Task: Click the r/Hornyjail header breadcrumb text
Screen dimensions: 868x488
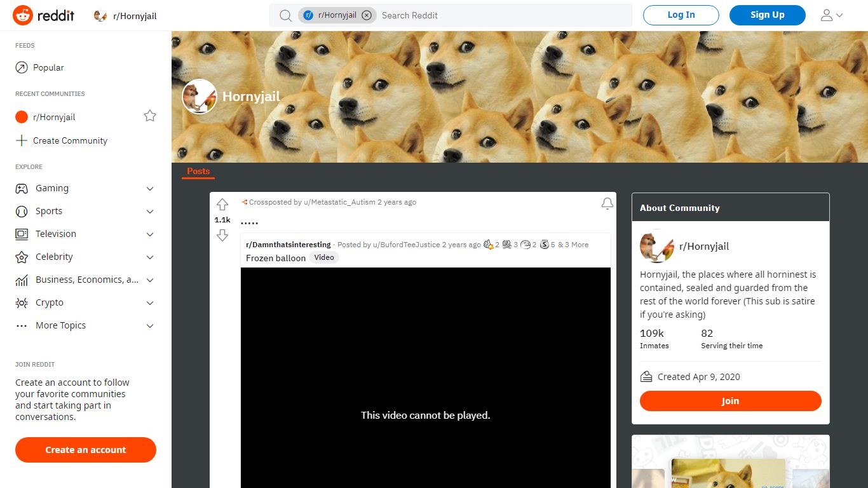Action: pos(135,16)
